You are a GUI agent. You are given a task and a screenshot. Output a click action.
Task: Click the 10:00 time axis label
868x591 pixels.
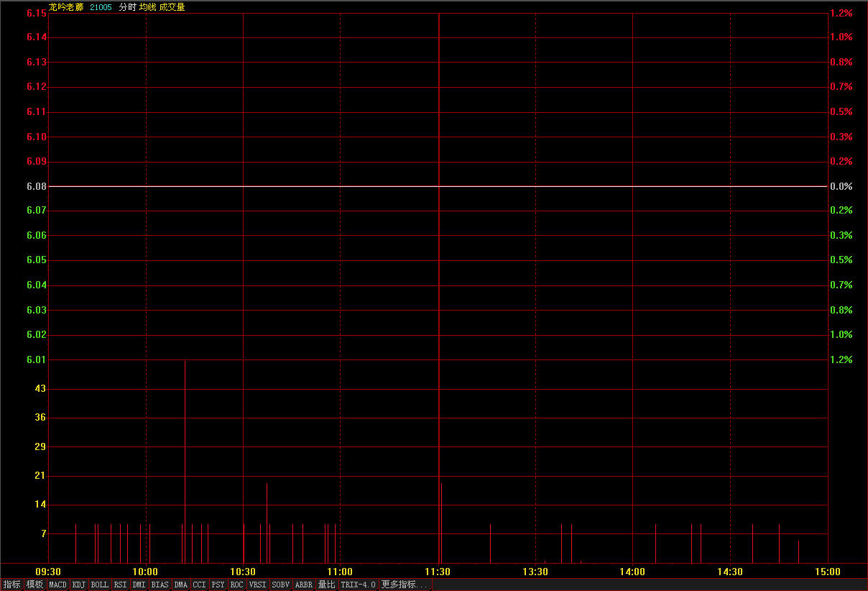(146, 572)
